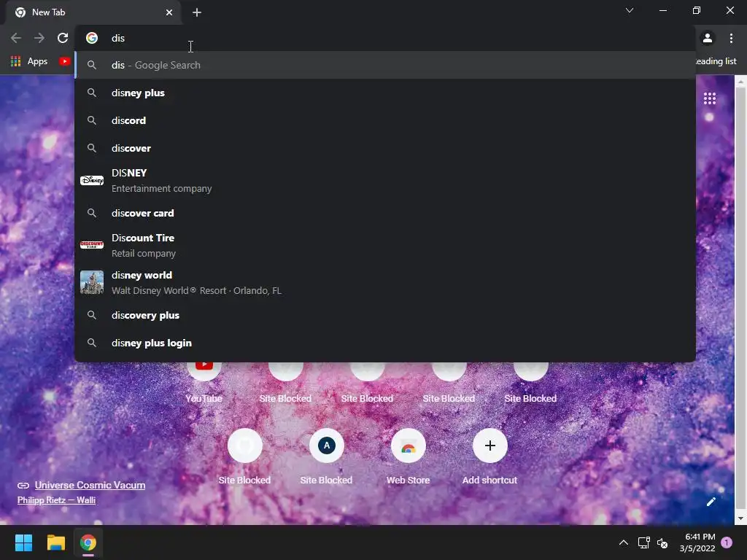The width and height of the screenshot is (747, 560).
Task: Open the 'Universe Cosmic Vacum' background link
Action: click(x=90, y=485)
